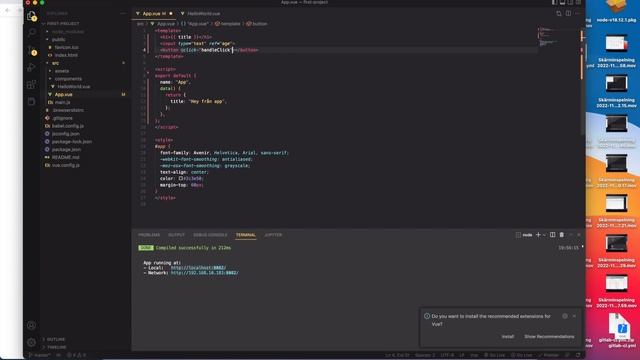The image size is (640, 360).
Task: Open node-v18.12.1.pkg on the desktop
Action: [616, 11]
